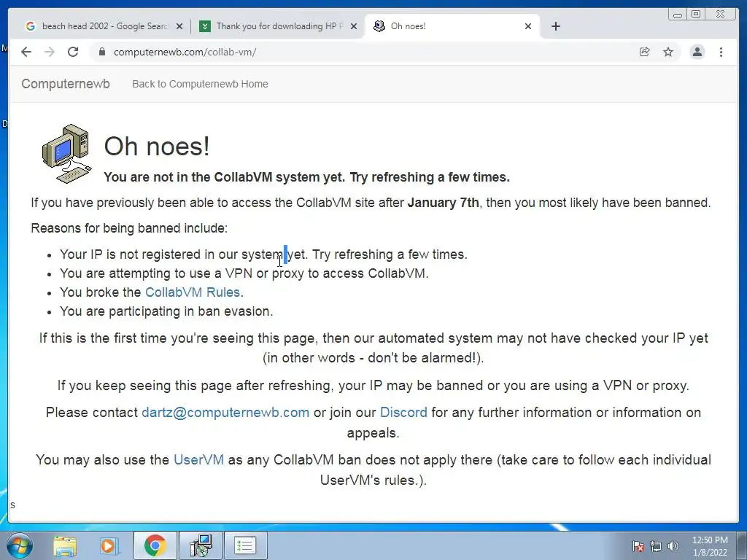Viewport: 747px width, 560px height.
Task: Open Action Center flag in system tray
Action: (638, 546)
